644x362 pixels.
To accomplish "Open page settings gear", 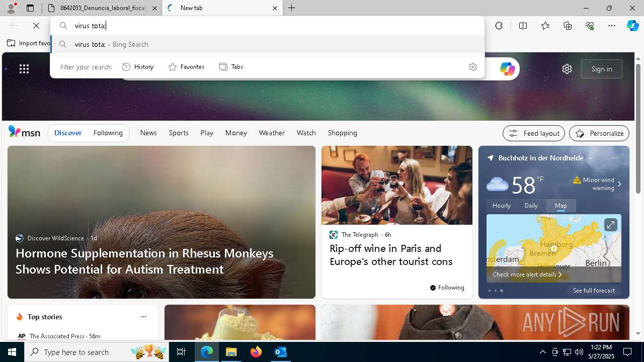I will pos(567,69).
